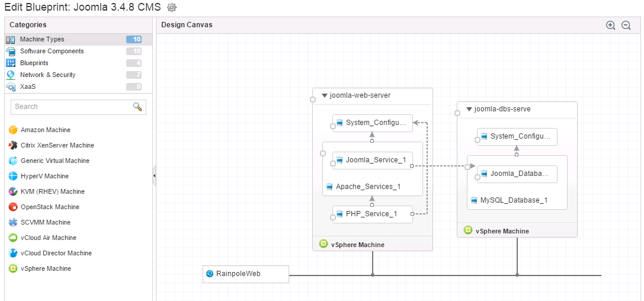Select the SCVMM Machine icon

[13, 223]
